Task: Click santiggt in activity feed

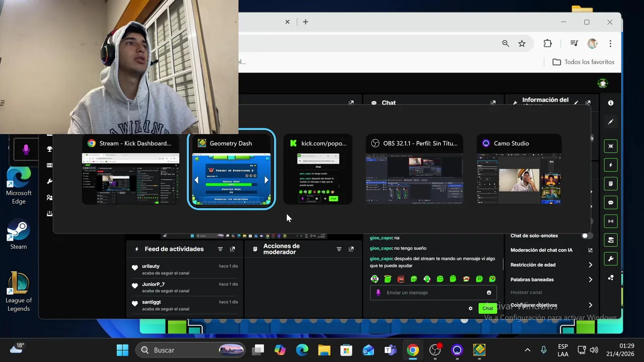Action: coord(151,302)
